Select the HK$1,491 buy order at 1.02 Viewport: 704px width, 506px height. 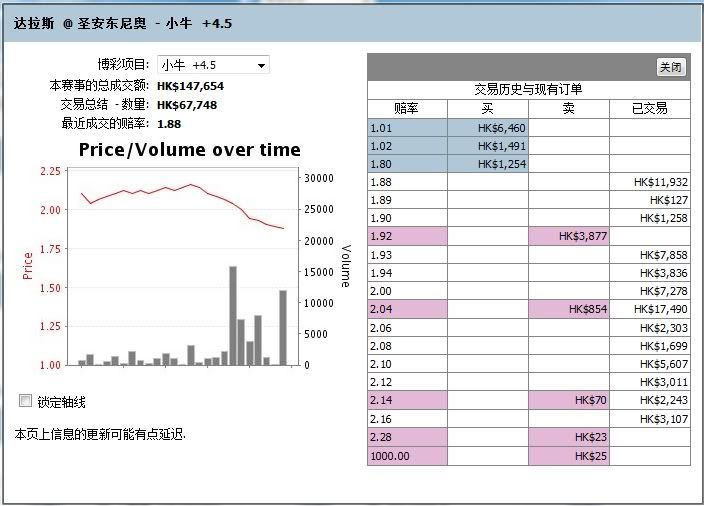coord(487,146)
